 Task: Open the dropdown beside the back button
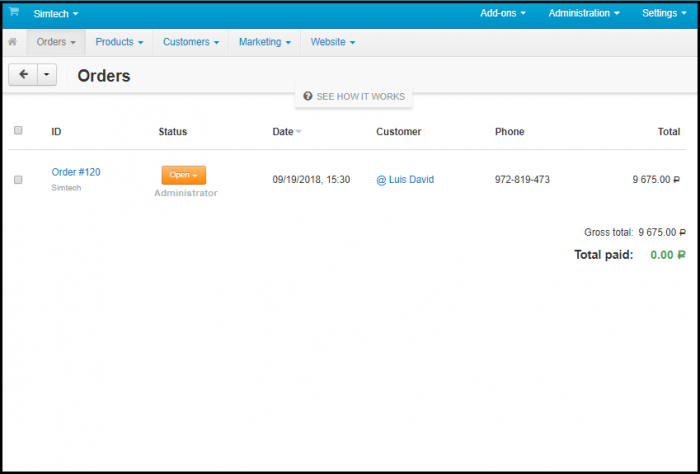[x=47, y=75]
